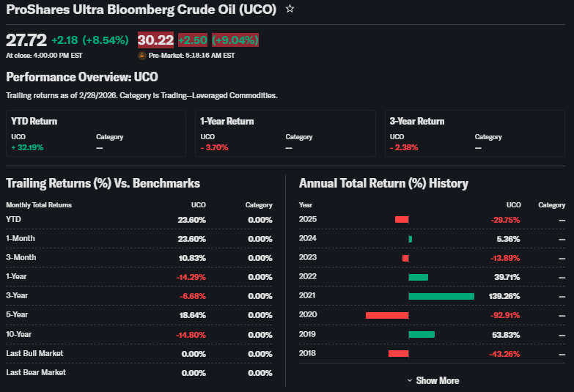Select the red 2025 return bar
This screenshot has height=392, width=574.
(x=401, y=219)
